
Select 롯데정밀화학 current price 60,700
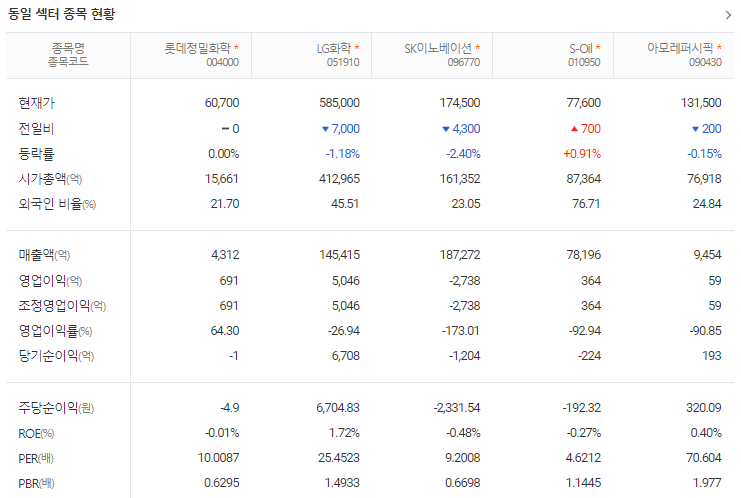click(x=222, y=103)
